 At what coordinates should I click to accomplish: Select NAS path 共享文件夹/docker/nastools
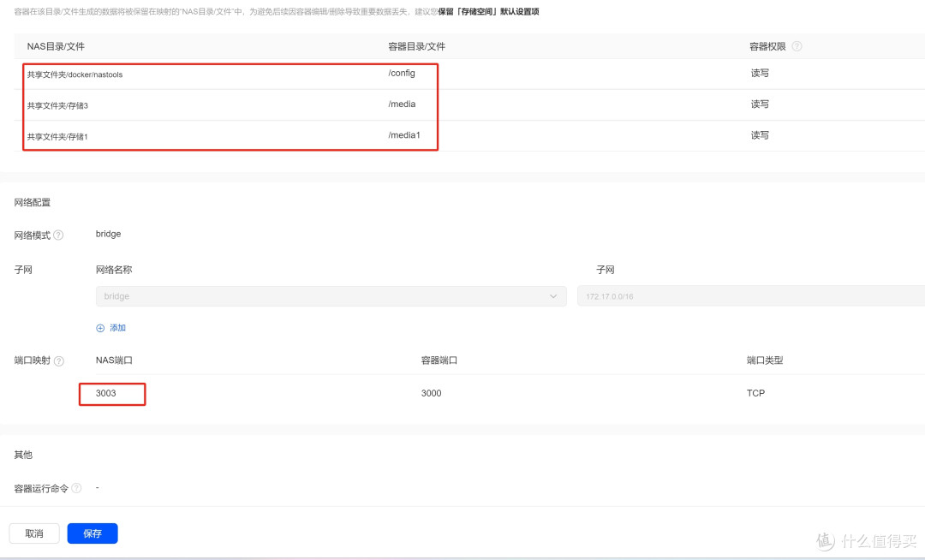[x=75, y=74]
